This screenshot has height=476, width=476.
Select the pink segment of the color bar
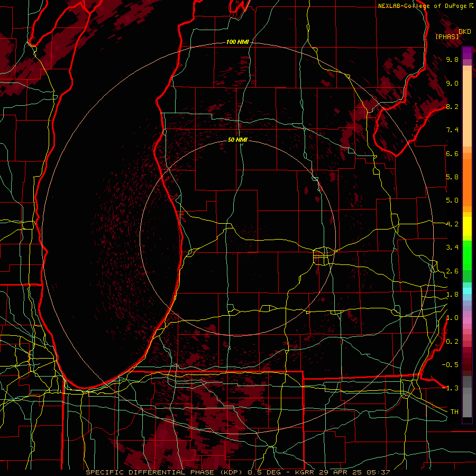pyautogui.click(x=467, y=321)
